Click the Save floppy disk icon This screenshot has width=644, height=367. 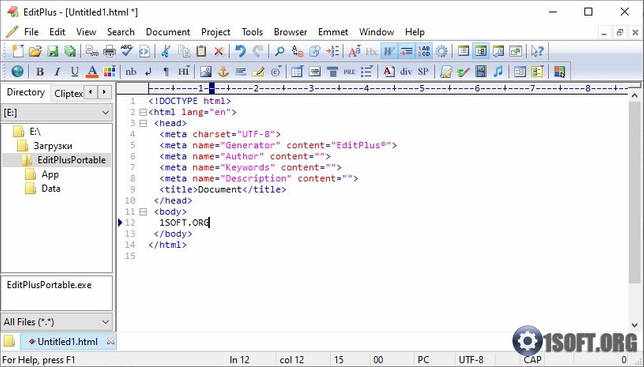[53, 51]
